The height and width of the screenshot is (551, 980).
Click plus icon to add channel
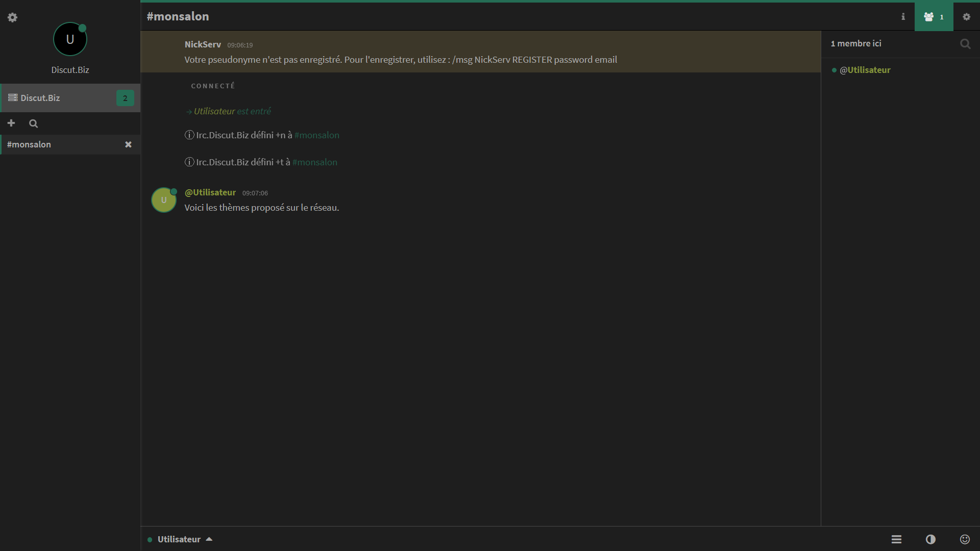[x=11, y=123]
